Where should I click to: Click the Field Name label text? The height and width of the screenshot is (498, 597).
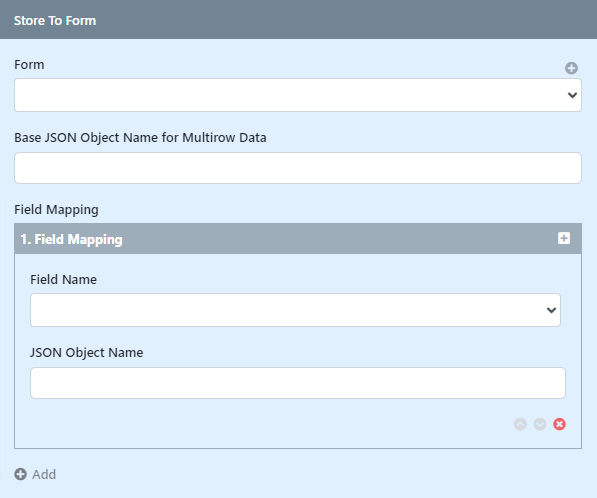64,279
